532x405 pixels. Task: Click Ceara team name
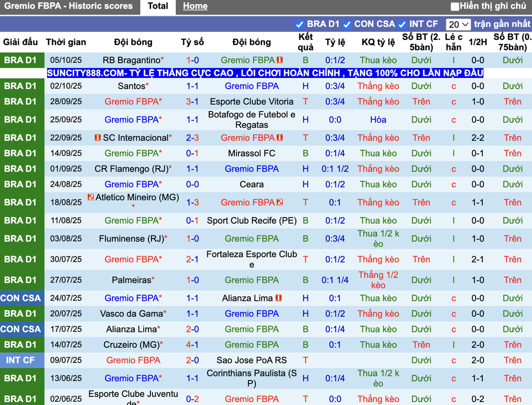252,184
